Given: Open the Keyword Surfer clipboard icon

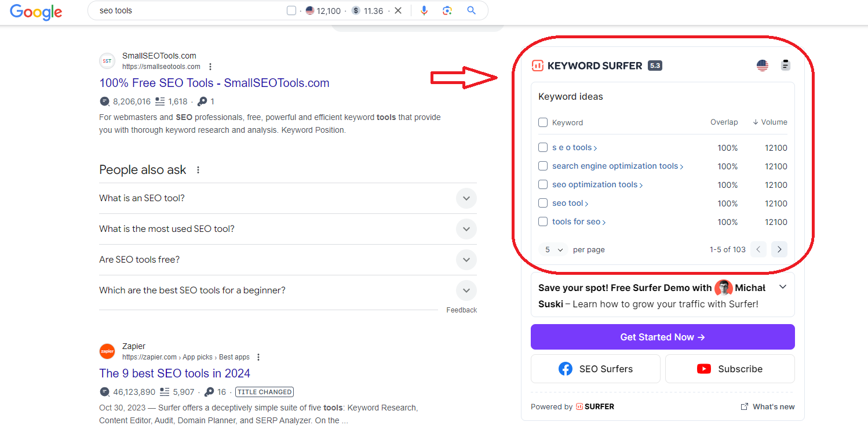Looking at the screenshot, I should [786, 65].
